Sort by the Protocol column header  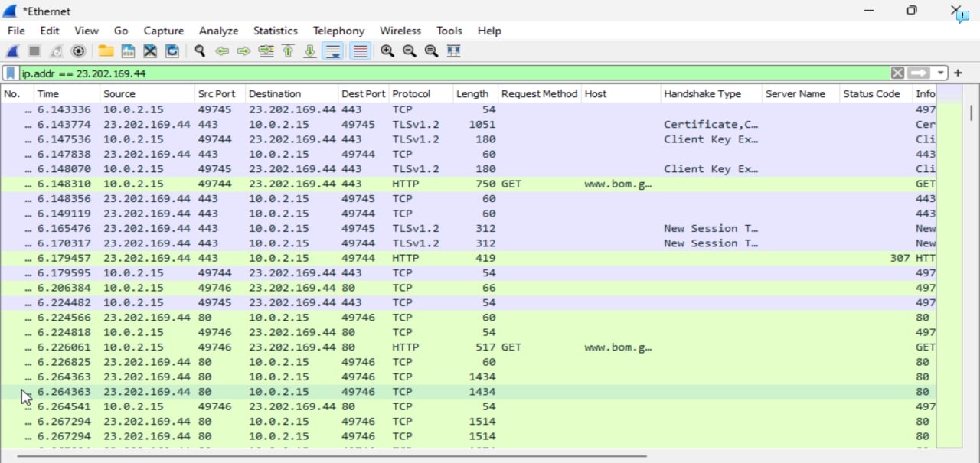click(x=421, y=94)
